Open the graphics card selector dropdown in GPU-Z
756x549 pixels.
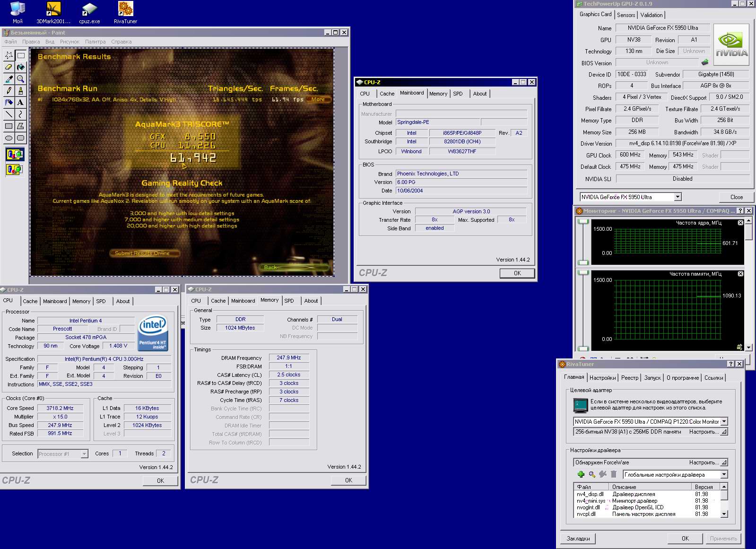click(x=678, y=197)
